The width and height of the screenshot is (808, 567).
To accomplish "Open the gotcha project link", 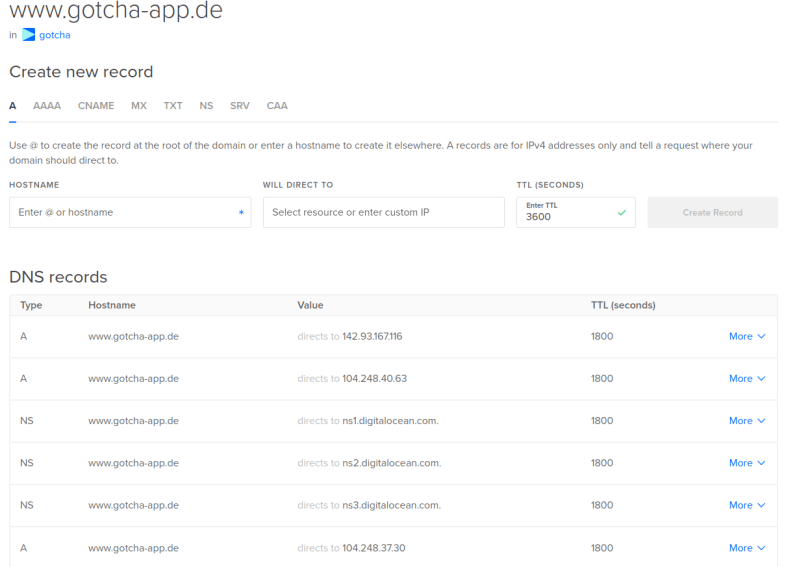I will click(x=54, y=35).
